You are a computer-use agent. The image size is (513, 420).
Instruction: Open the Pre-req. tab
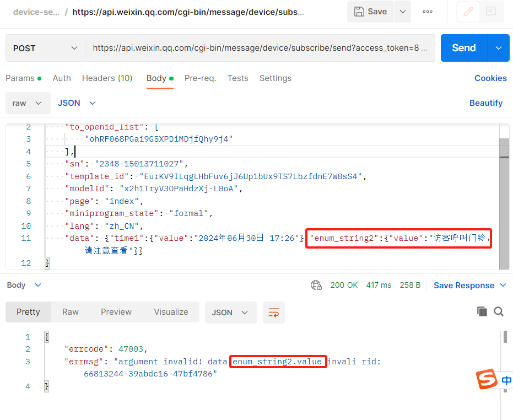[200, 78]
